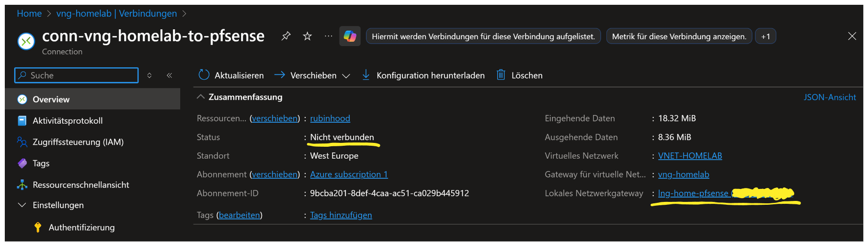
Task: Open Ressourcenschnellansicht menu item
Action: pyautogui.click(x=81, y=185)
